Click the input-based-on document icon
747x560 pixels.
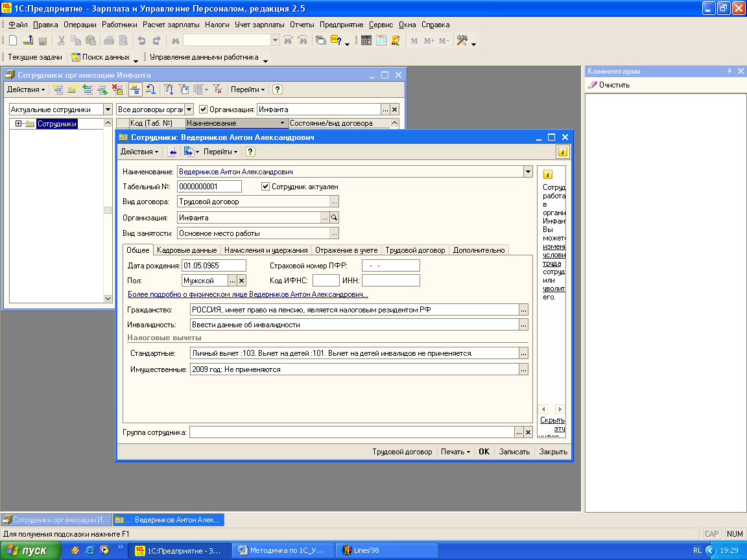pyautogui.click(x=189, y=152)
